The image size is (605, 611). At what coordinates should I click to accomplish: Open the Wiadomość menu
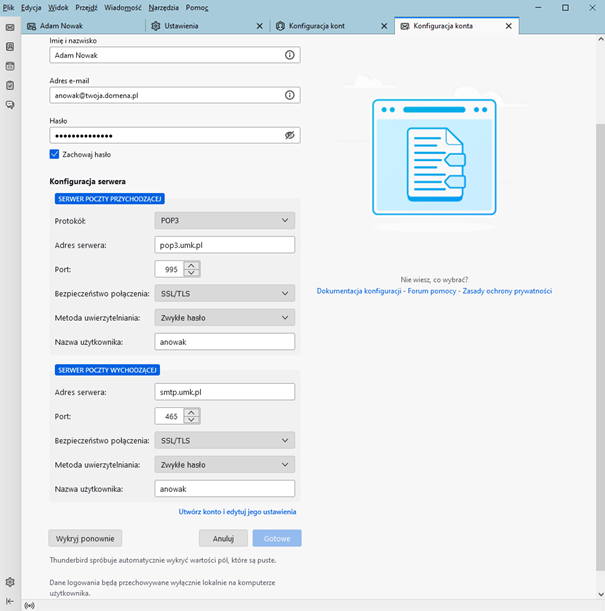tap(122, 7)
